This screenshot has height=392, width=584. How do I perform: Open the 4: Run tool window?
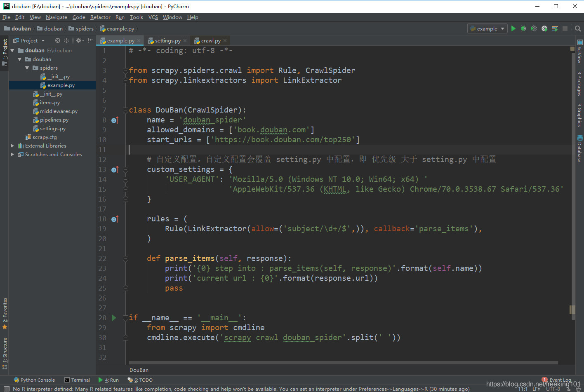108,380
